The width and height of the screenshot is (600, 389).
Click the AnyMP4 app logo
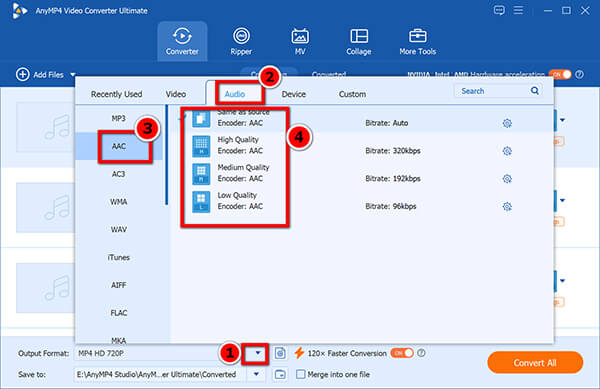[x=19, y=11]
